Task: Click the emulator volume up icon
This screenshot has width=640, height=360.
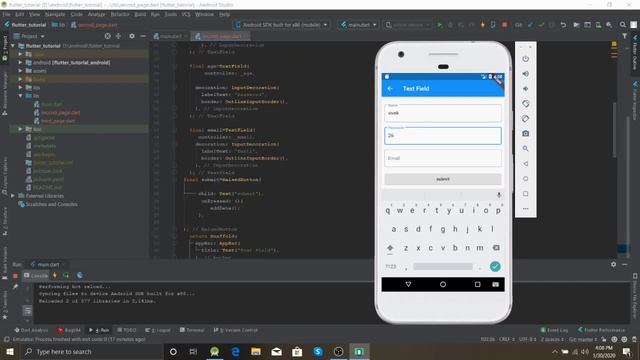Action: (525, 74)
